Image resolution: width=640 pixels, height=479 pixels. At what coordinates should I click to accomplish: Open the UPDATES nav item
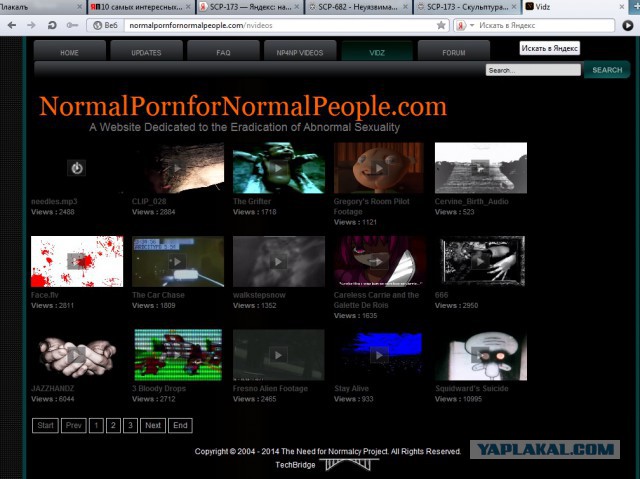pyautogui.click(x=146, y=52)
